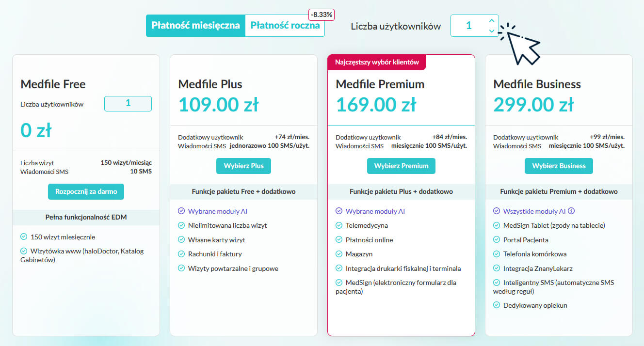The image size is (644, 346).
Task: Click the Wybierz Plus button
Action: point(243,166)
